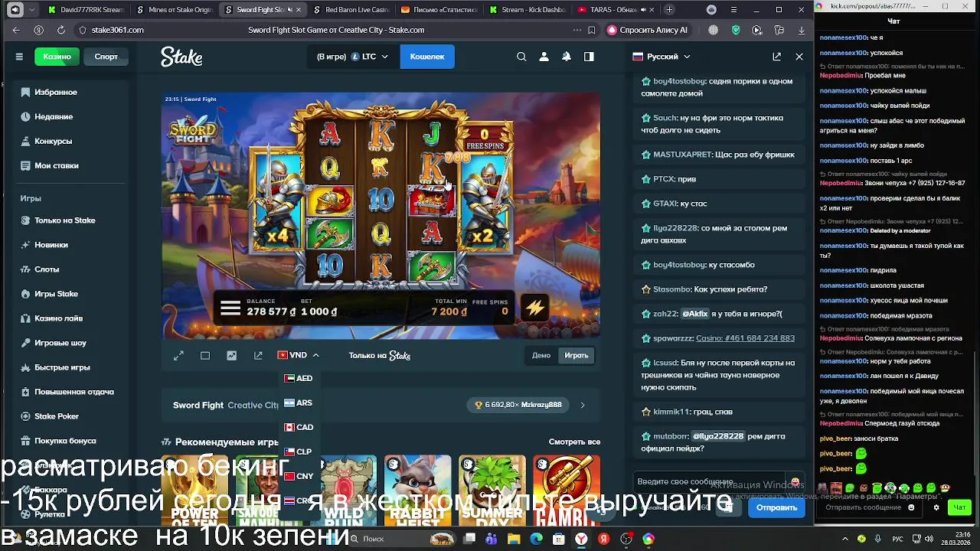
Task: Open the game in a popout window
Action: 258,355
